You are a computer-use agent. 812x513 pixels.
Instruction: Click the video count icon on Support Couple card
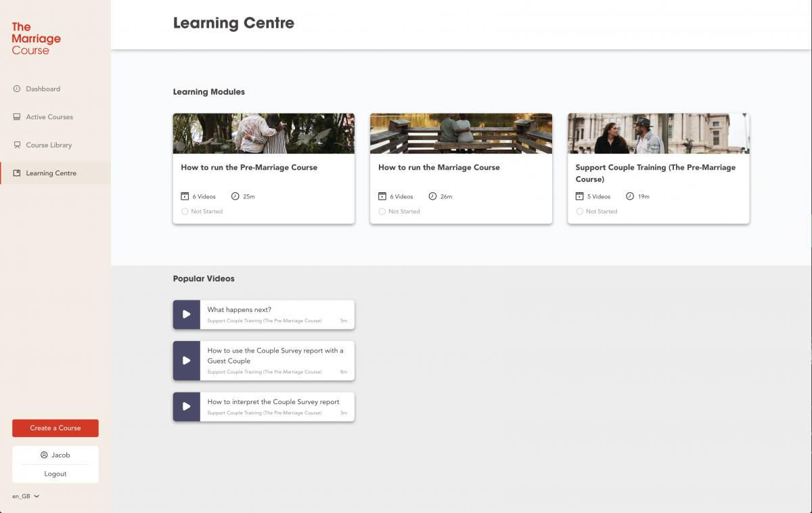(x=579, y=196)
